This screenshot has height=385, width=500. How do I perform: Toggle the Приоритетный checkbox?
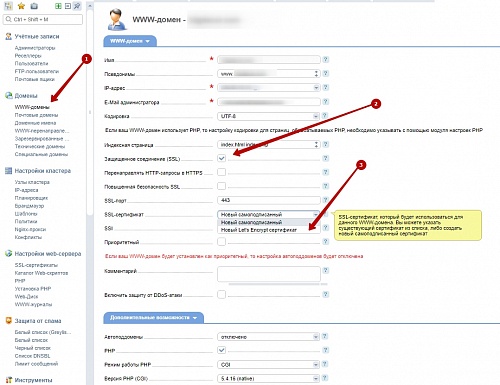coord(221,242)
